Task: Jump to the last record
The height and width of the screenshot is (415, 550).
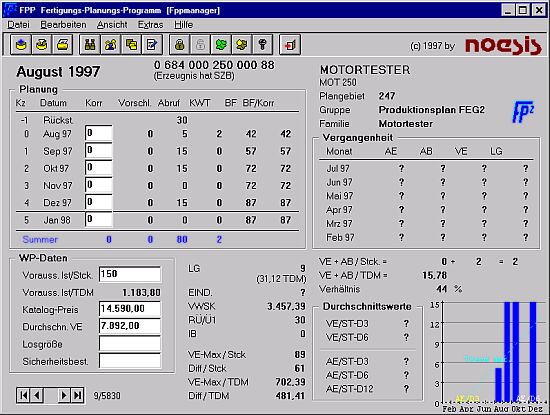Action: pyautogui.click(x=78, y=396)
